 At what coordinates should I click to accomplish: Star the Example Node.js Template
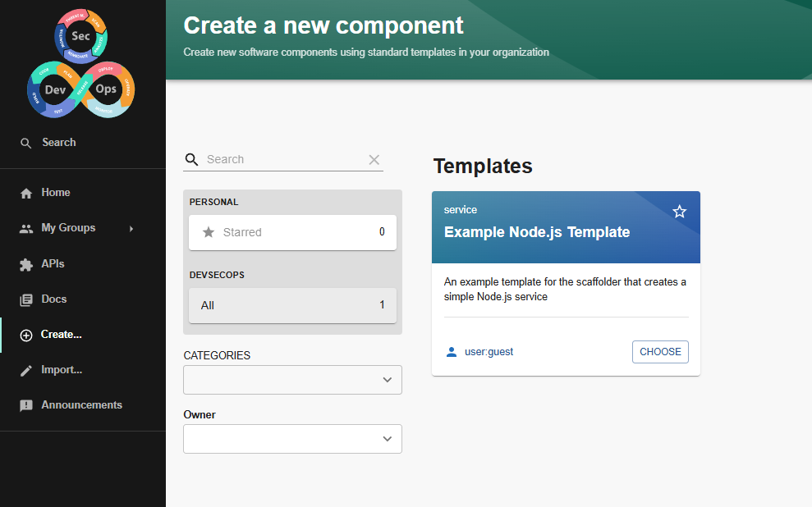click(x=679, y=212)
